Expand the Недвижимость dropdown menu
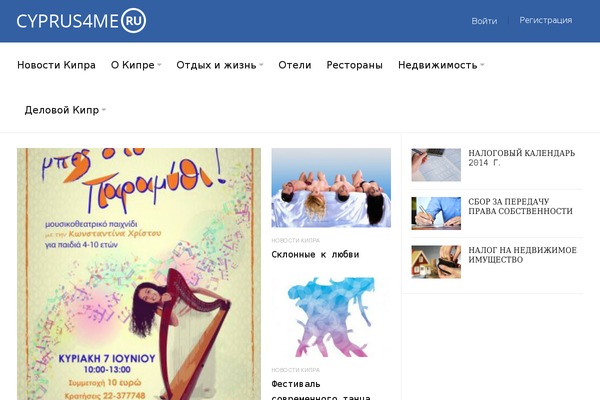The width and height of the screenshot is (600, 400). coord(441,65)
